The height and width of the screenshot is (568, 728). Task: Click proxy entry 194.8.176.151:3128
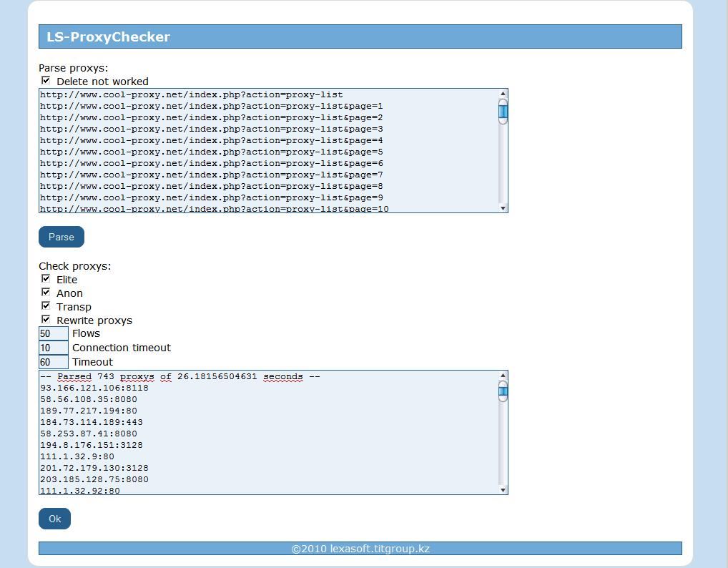[92, 445]
